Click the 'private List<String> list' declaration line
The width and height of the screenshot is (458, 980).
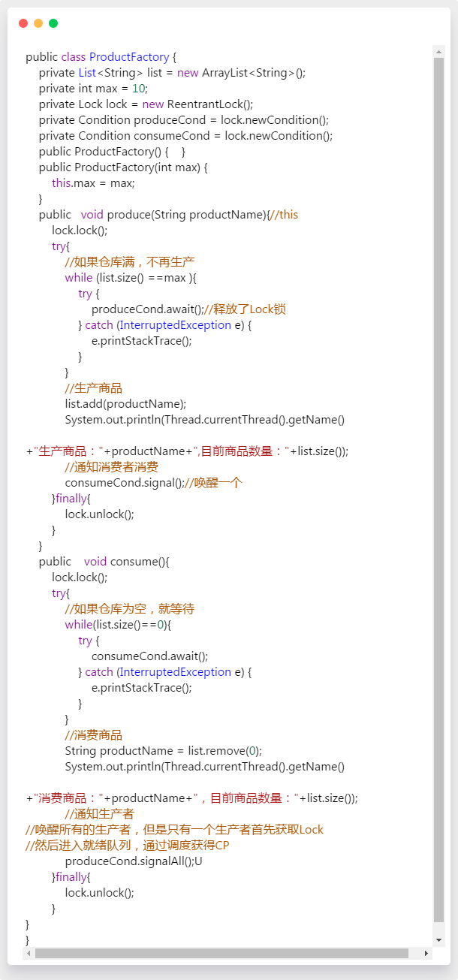(x=173, y=73)
